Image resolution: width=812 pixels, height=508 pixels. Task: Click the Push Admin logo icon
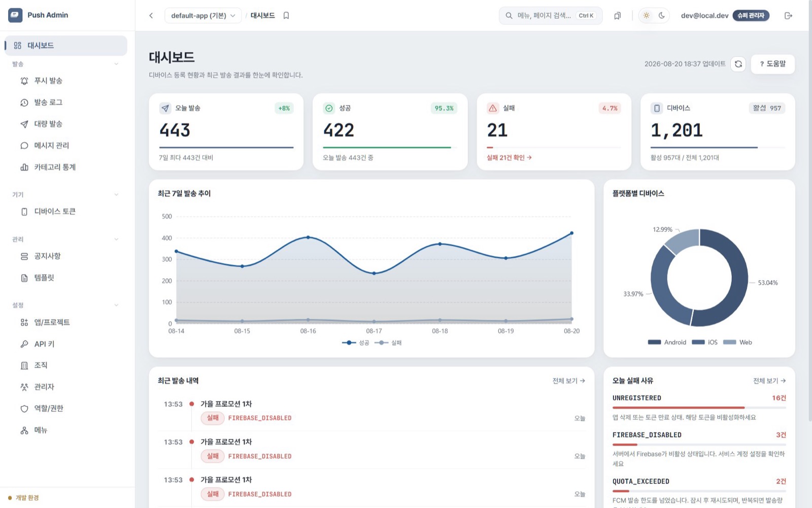(15, 15)
